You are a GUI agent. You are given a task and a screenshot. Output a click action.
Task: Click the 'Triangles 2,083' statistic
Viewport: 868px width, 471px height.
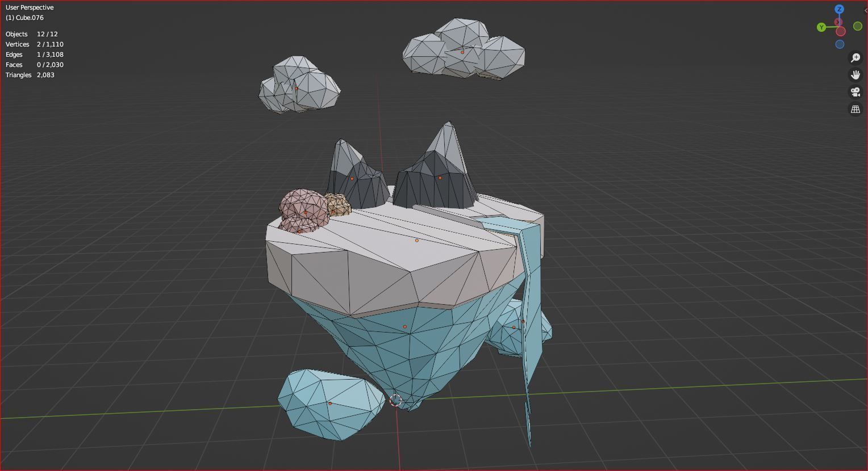[x=30, y=75]
